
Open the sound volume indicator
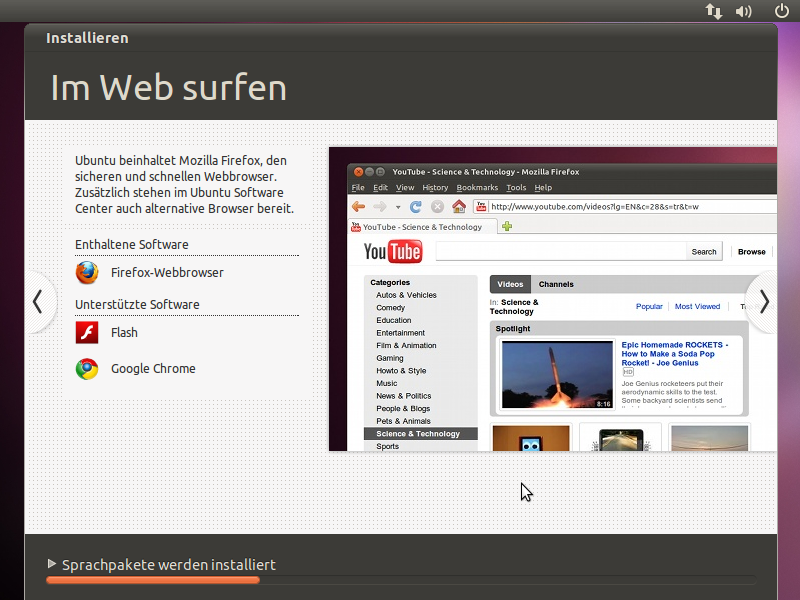point(743,11)
